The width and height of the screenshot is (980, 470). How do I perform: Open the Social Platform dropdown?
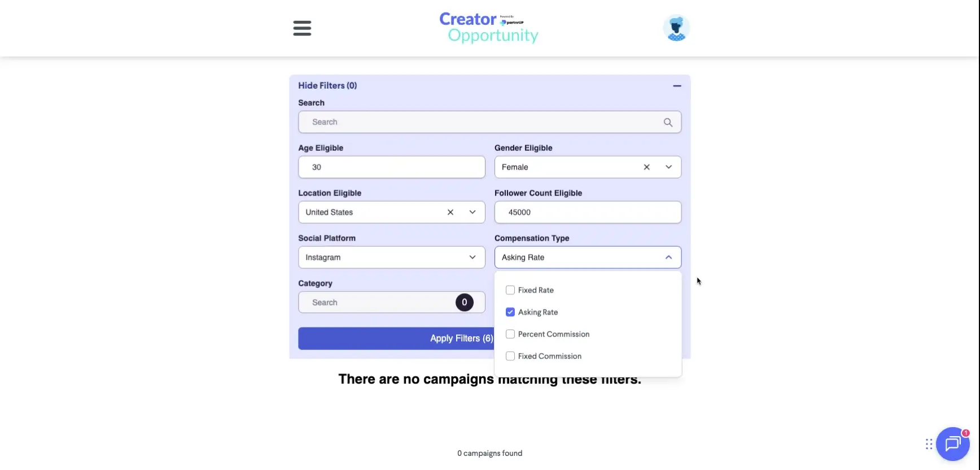click(x=473, y=257)
